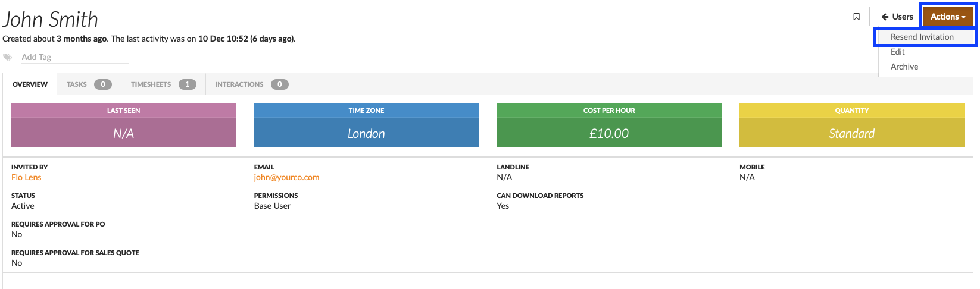Click the john@yourco.com email link
Image resolution: width=980 pixels, height=289 pixels.
point(286,177)
